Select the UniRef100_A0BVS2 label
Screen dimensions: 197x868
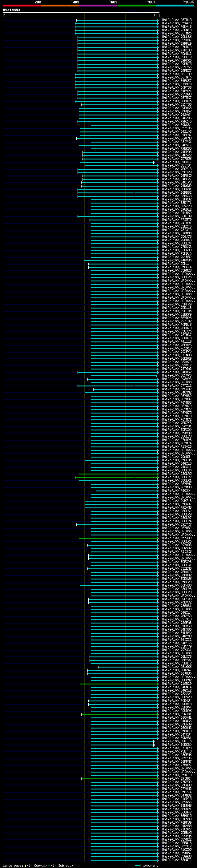pyautogui.click(x=176, y=603)
